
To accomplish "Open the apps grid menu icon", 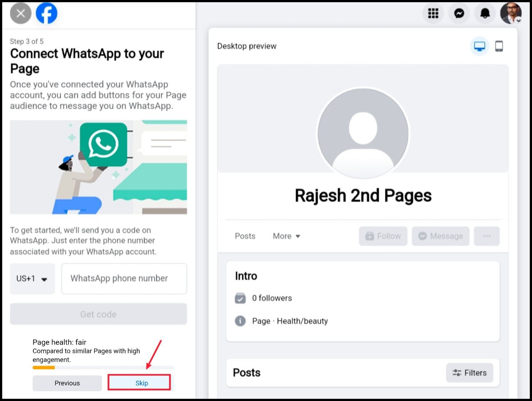I will 433,14.
